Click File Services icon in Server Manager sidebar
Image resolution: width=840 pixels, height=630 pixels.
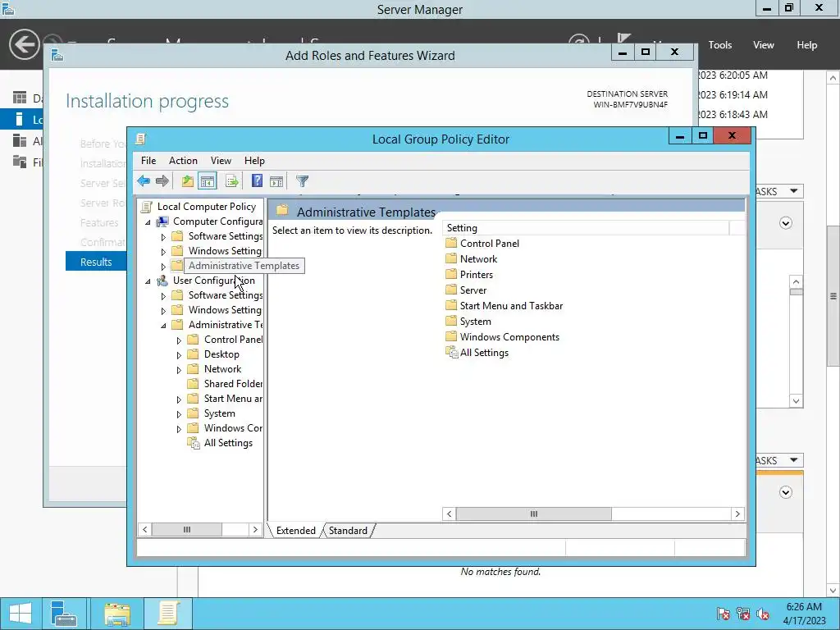(x=20, y=162)
